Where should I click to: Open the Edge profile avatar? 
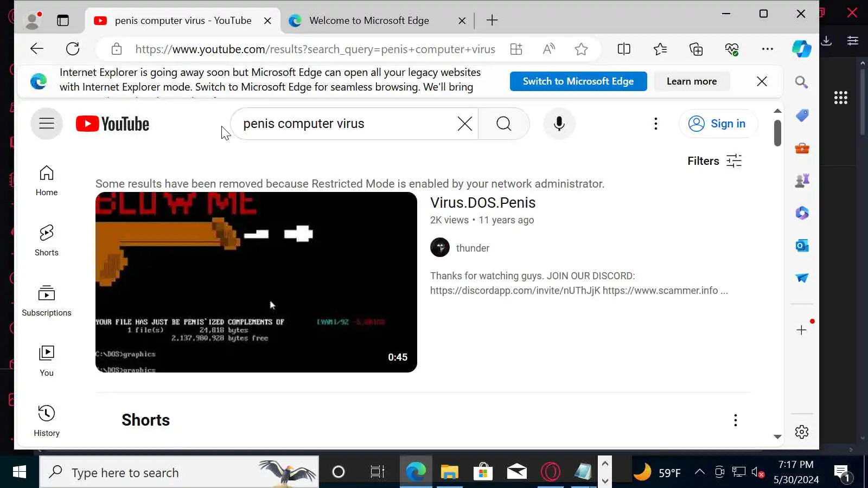pyautogui.click(x=33, y=21)
